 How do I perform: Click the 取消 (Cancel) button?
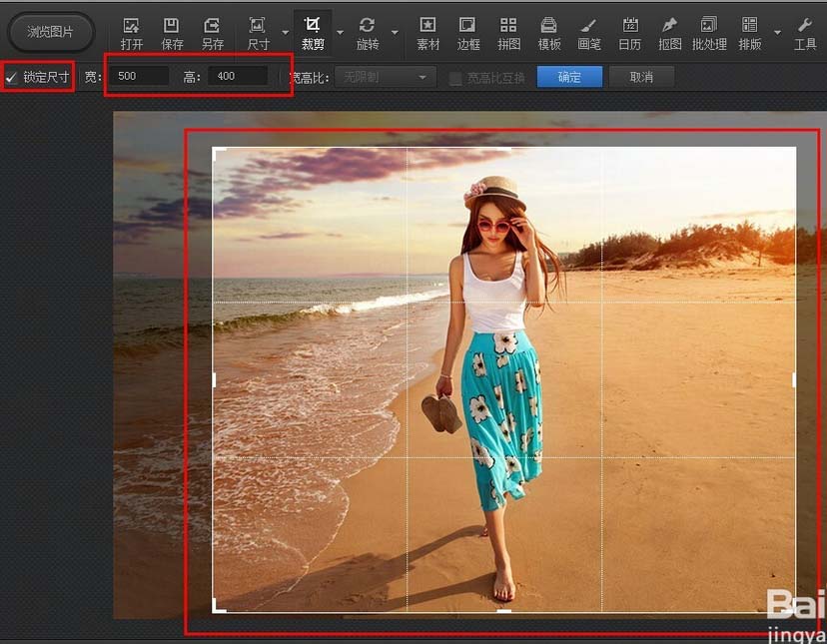pos(641,77)
